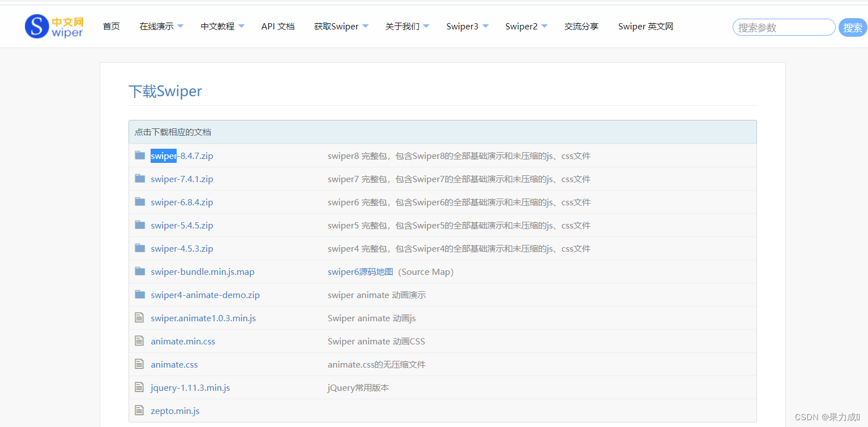
Task: Click the file icon beside jquery-1.11.3.min.js
Action: (140, 387)
